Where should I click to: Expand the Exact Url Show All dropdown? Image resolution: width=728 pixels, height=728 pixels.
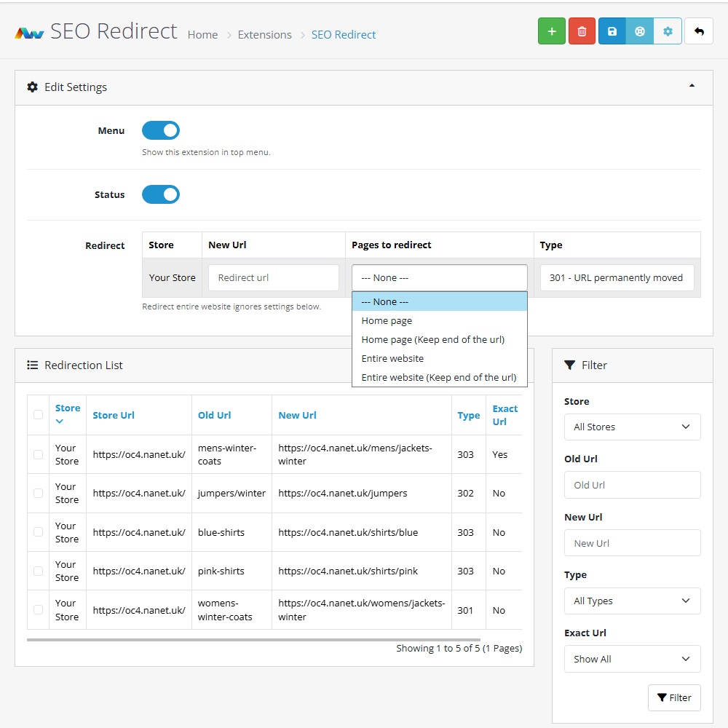pos(632,659)
